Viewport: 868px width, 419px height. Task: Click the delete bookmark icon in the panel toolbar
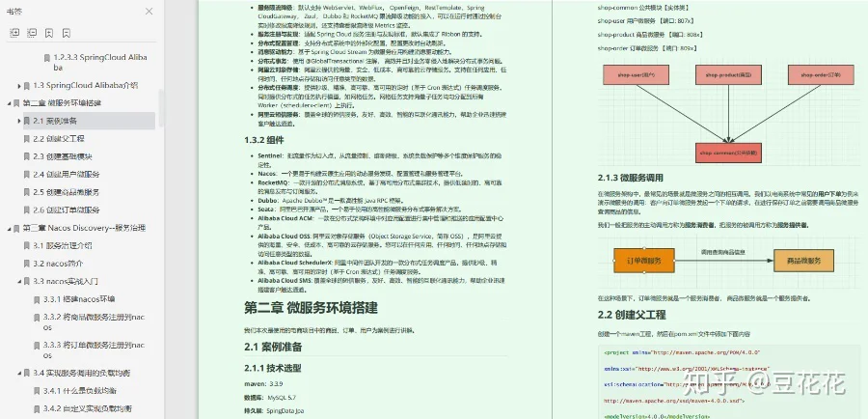(66, 33)
